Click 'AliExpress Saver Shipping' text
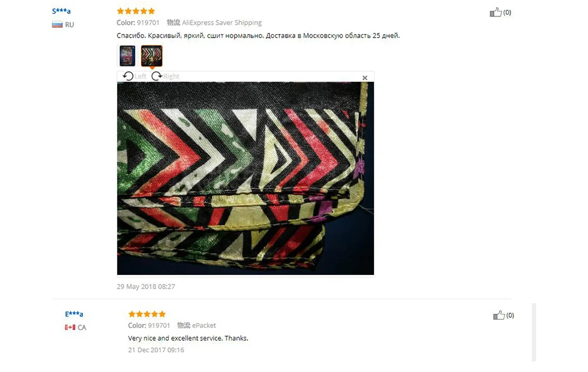 (x=222, y=22)
